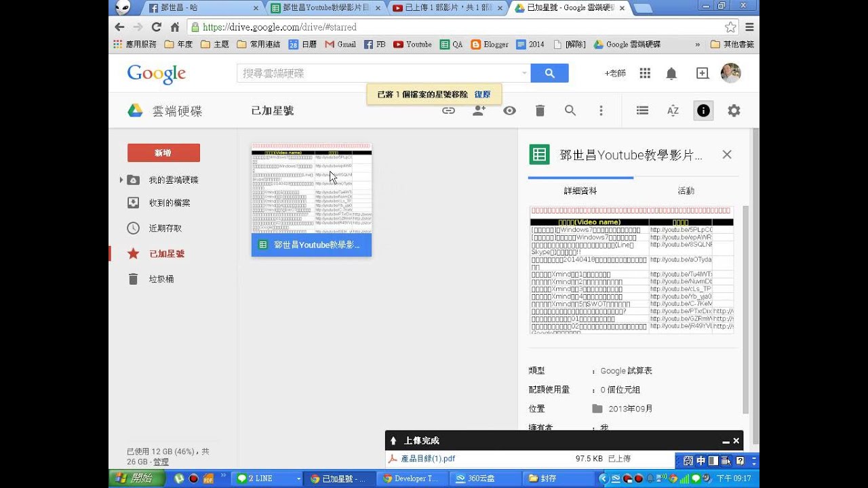Open 360云盘 taskbar item
Image resolution: width=868 pixels, height=488 pixels.
(486, 479)
